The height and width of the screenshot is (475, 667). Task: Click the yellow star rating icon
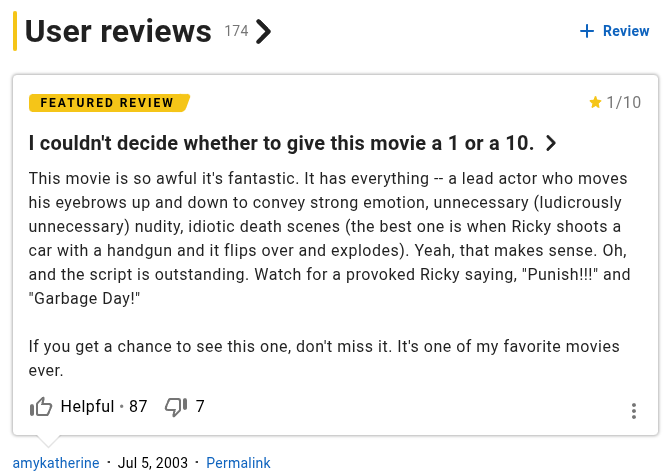(x=595, y=102)
